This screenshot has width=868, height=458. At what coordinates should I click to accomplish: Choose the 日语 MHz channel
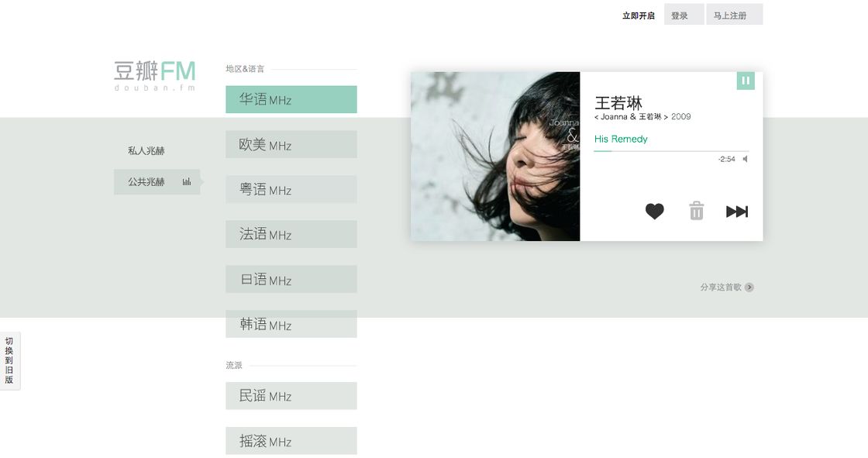tap(291, 279)
